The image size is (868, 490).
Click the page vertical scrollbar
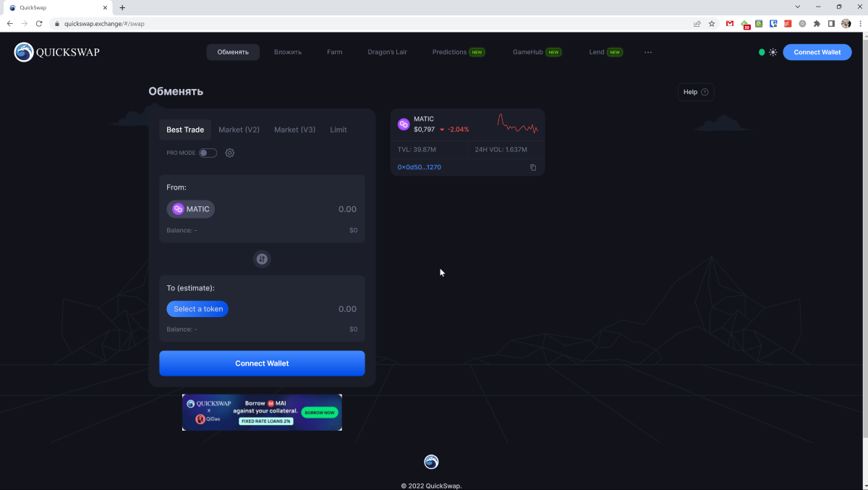pos(864,239)
